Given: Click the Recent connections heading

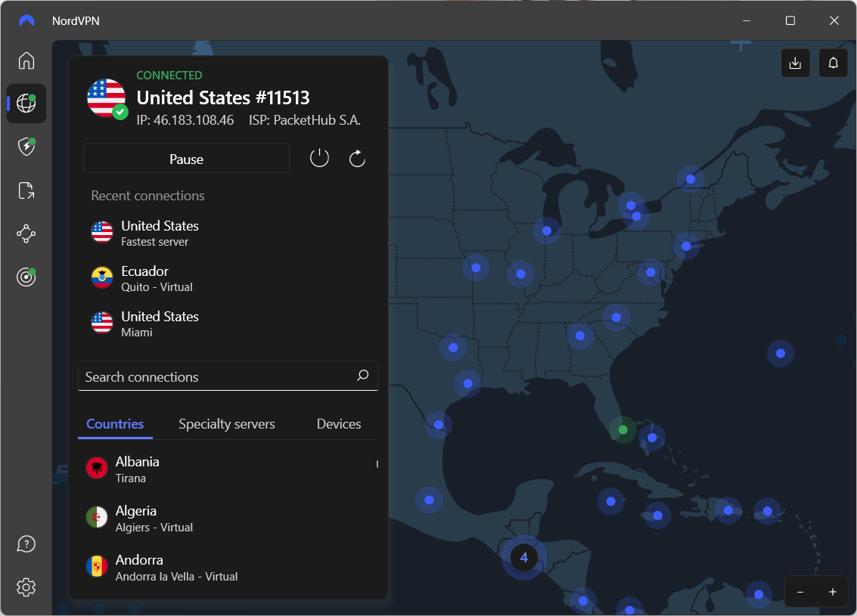Looking at the screenshot, I should pos(147,196).
